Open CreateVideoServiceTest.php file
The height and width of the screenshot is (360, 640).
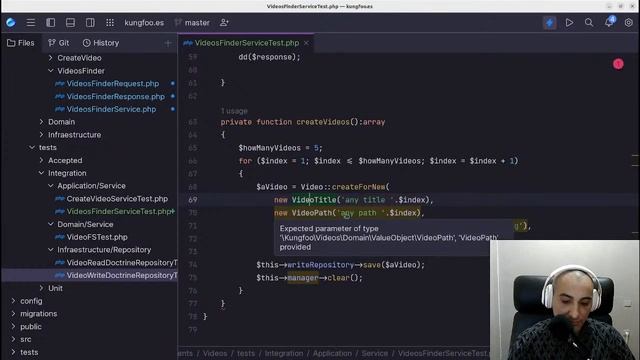117,199
